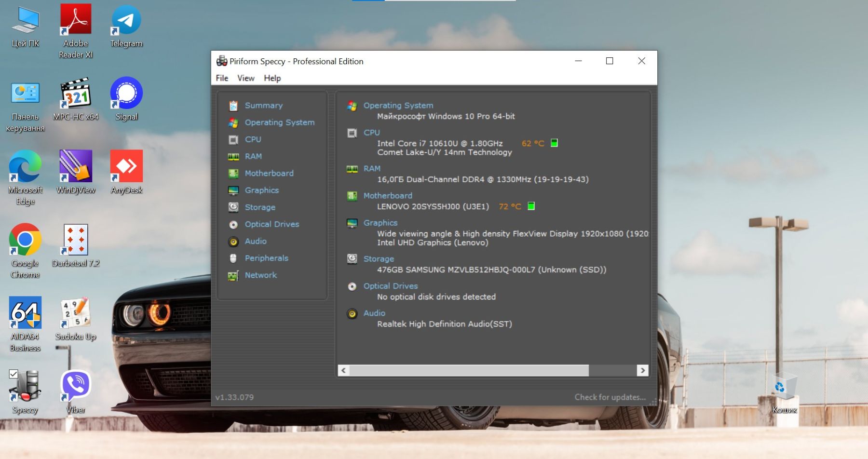Click the 62 °C CPU temperature value
This screenshot has height=459, width=868.
[x=533, y=143]
